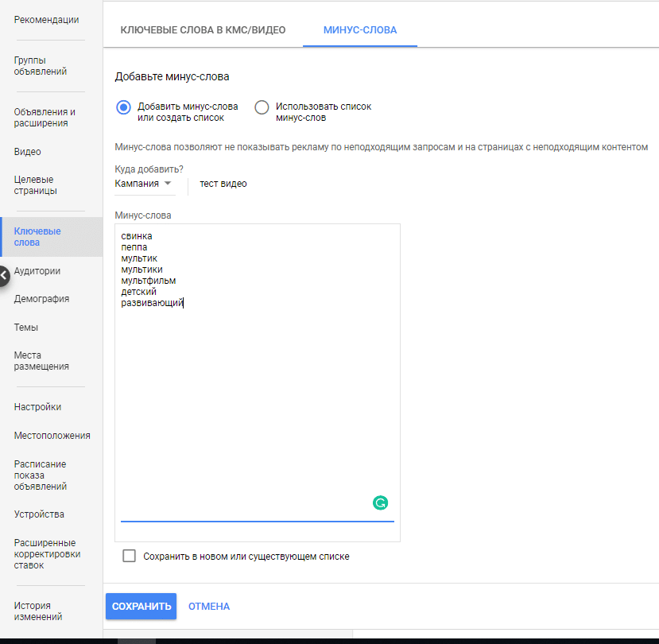This screenshot has height=644, width=659.
Task: Collapse the sidebar using the arrow chevron
Action: pyautogui.click(x=3, y=275)
